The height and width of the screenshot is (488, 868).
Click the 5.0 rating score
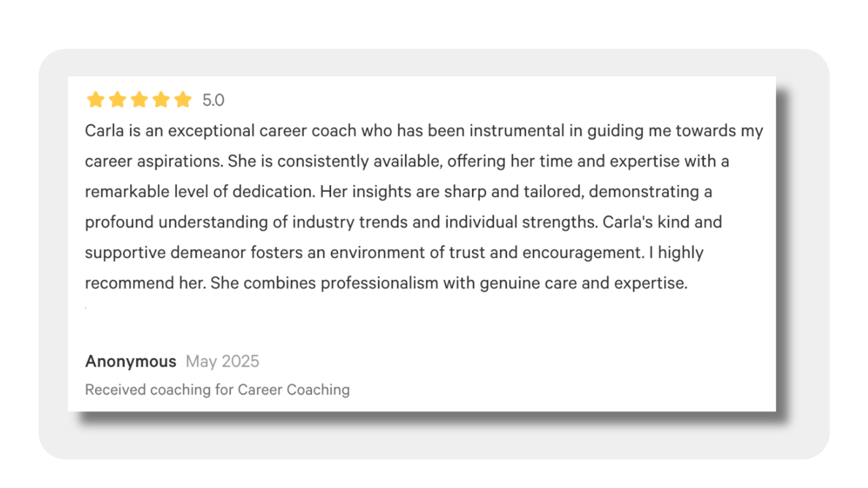tap(213, 100)
